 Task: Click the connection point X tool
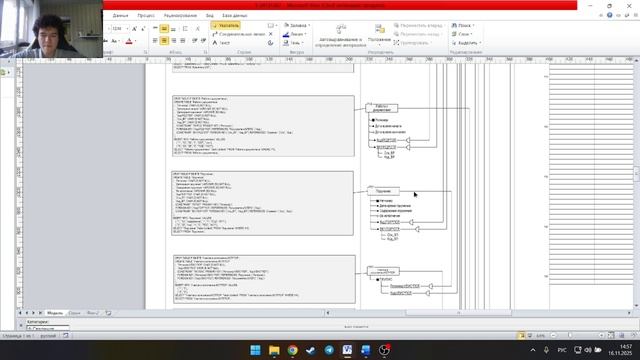coord(271,34)
